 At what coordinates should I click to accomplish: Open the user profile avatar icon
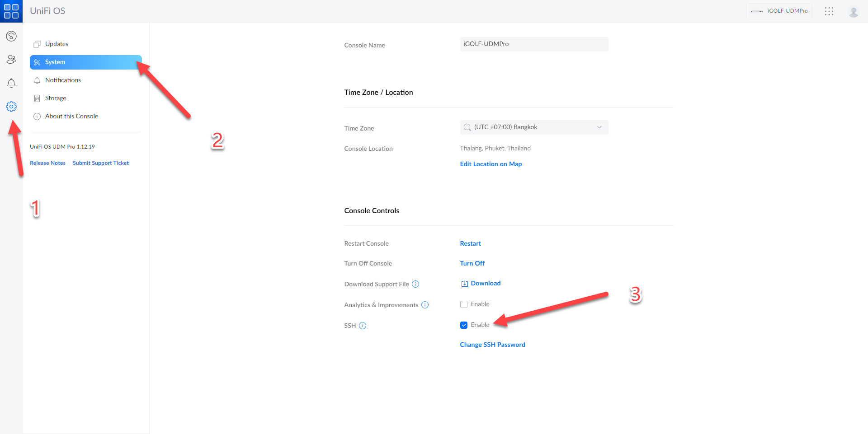(x=854, y=12)
